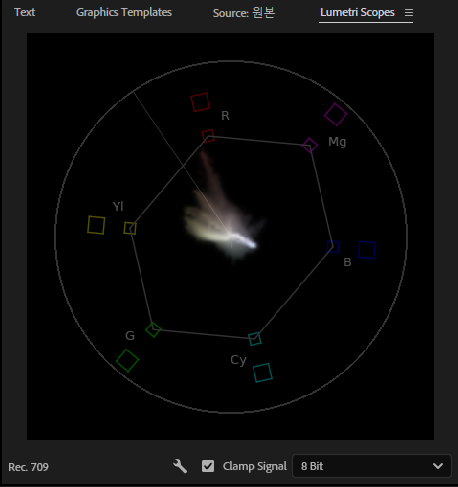
Task: Click the inner blue target box
Action: [333, 247]
